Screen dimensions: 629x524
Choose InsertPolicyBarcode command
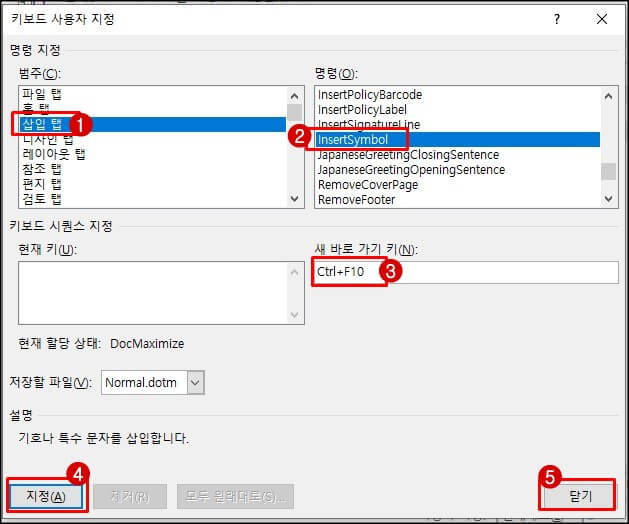coord(458,95)
